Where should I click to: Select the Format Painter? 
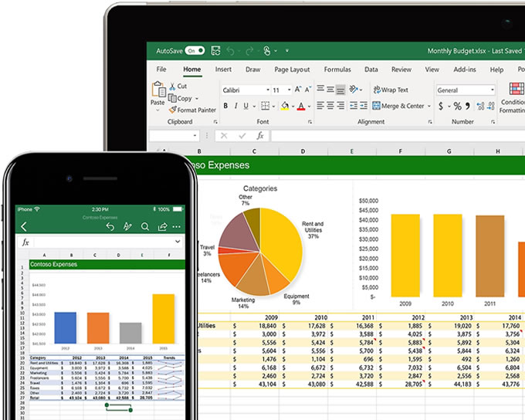pos(192,110)
